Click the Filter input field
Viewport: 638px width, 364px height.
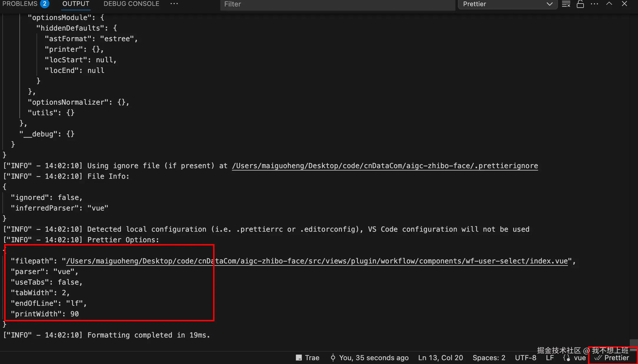[x=337, y=4]
